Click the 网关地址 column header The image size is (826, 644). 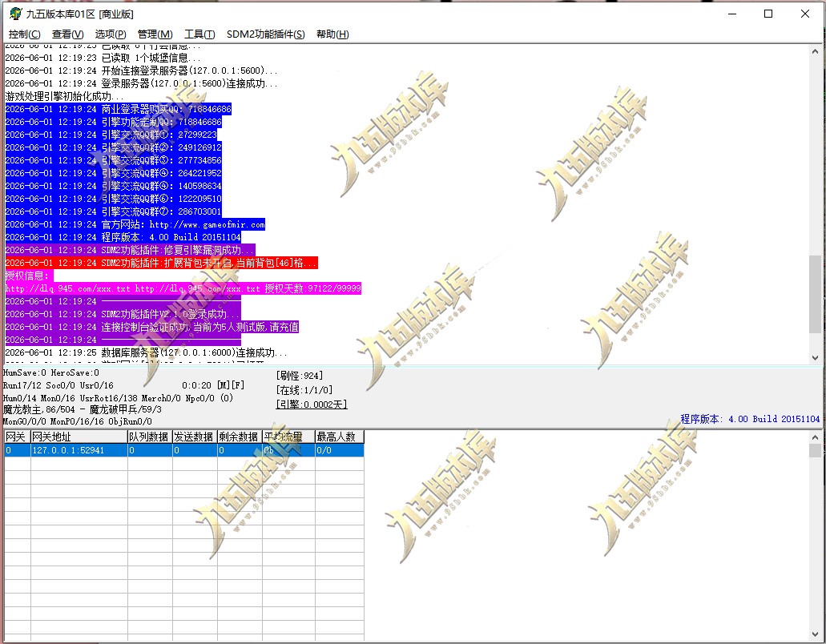(79, 437)
